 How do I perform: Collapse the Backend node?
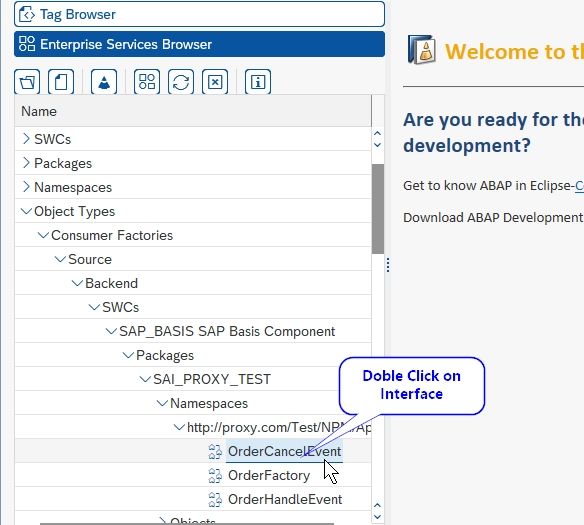coord(77,283)
